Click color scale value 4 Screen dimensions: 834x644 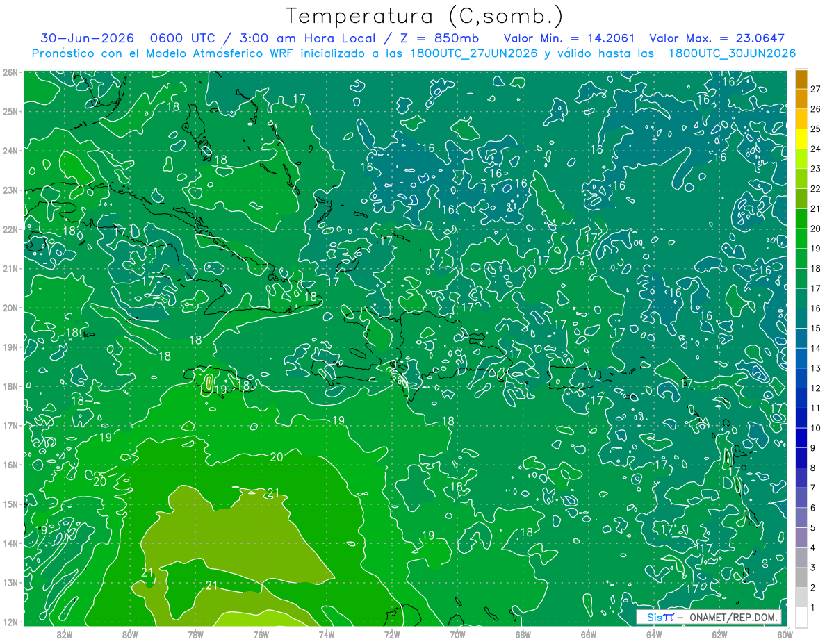click(814, 547)
